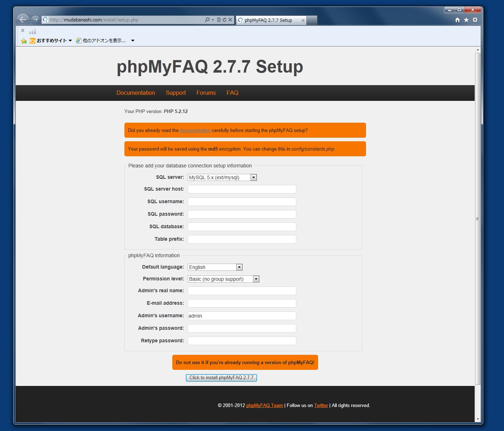
Task: Close the phpMyFAQ 2.7.7 Setup tab
Action: [x=303, y=20]
